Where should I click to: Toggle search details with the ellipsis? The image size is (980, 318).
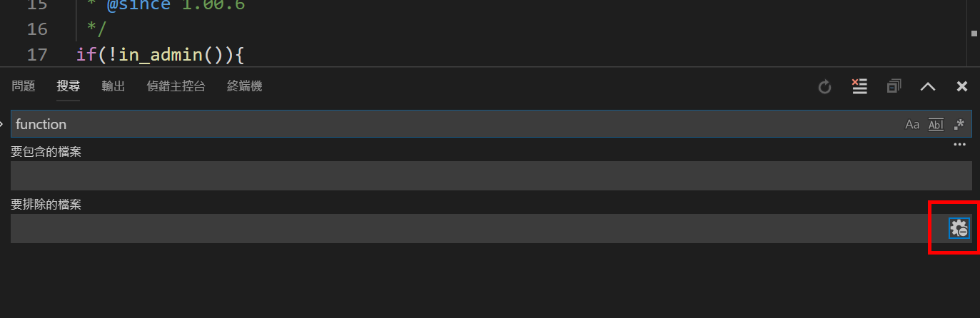click(x=959, y=145)
